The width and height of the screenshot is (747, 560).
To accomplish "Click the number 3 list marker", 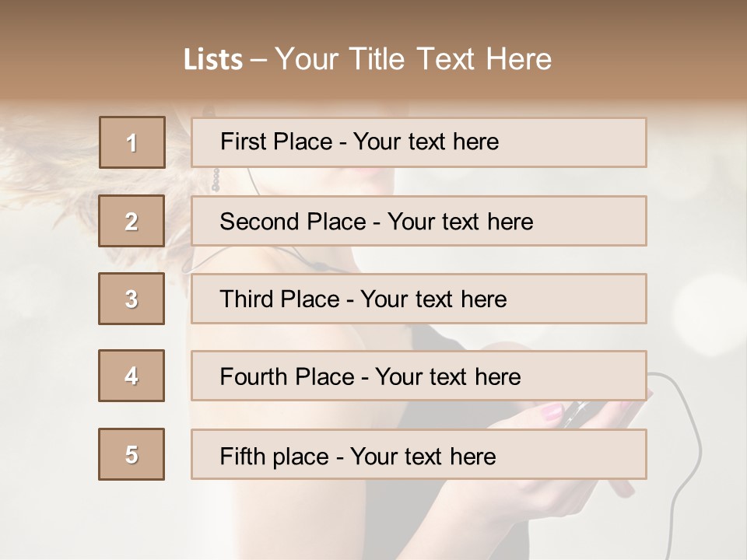I will pyautogui.click(x=132, y=299).
